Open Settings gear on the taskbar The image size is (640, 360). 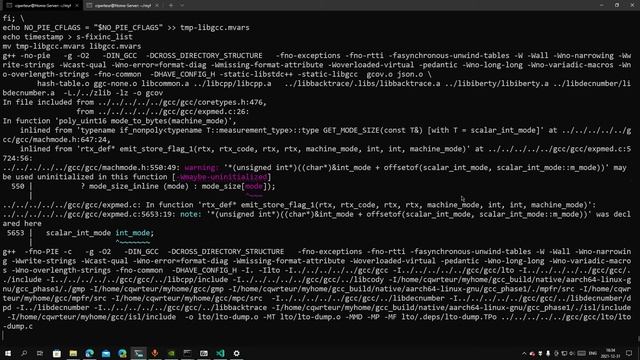tap(236, 353)
